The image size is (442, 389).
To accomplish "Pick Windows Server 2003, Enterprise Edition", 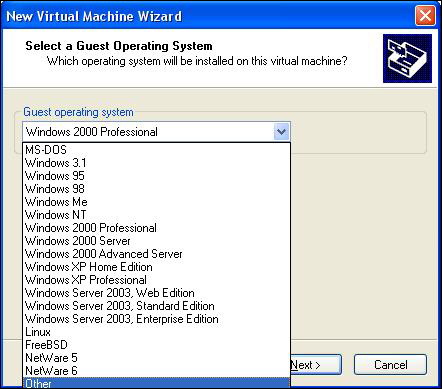I will [157, 319].
